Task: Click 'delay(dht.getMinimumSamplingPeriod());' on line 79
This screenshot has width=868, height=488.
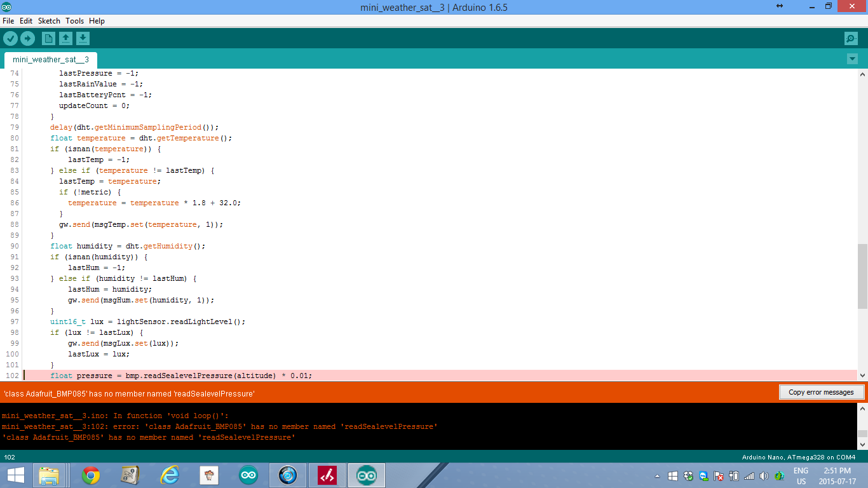Action: coord(135,127)
